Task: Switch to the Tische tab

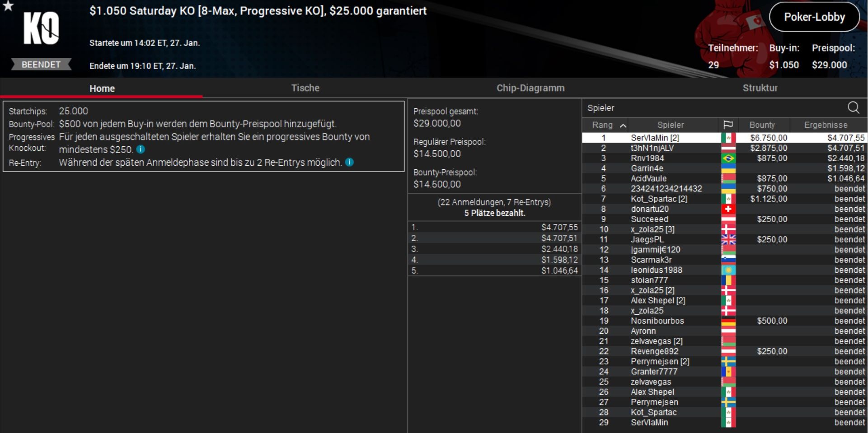Action: tap(305, 88)
